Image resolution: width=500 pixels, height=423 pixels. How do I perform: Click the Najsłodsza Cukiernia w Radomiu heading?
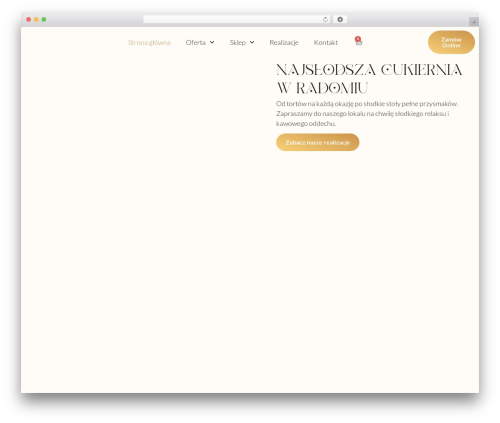[369, 79]
